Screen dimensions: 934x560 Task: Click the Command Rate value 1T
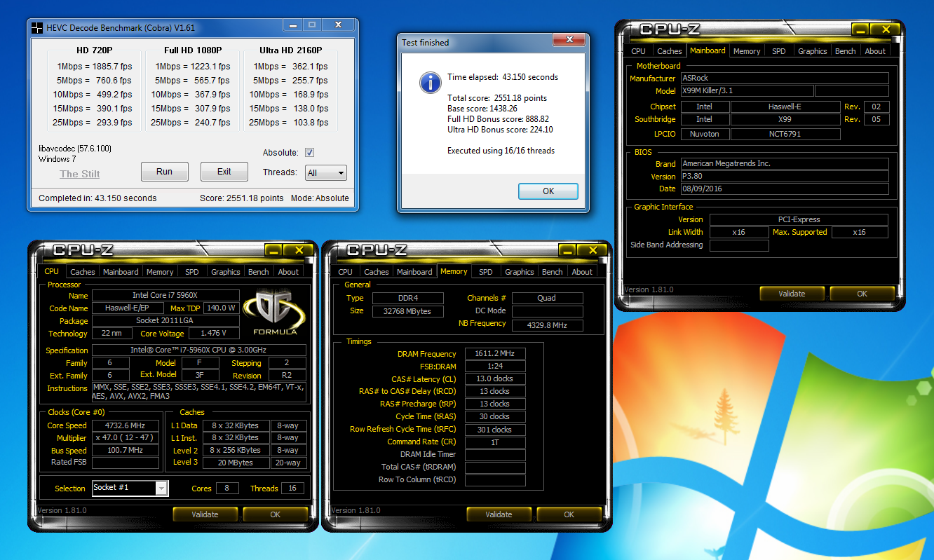click(495, 442)
